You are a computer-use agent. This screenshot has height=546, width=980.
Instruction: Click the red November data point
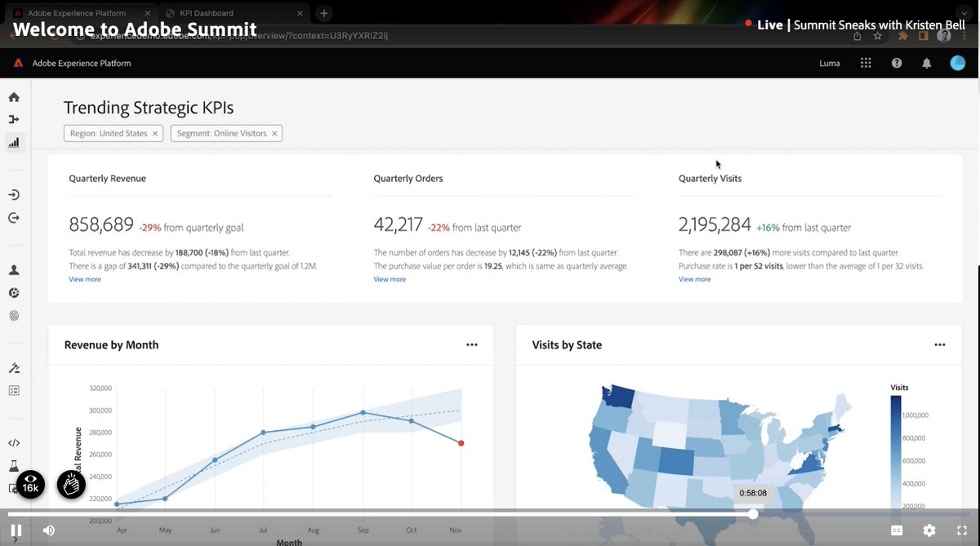click(461, 443)
